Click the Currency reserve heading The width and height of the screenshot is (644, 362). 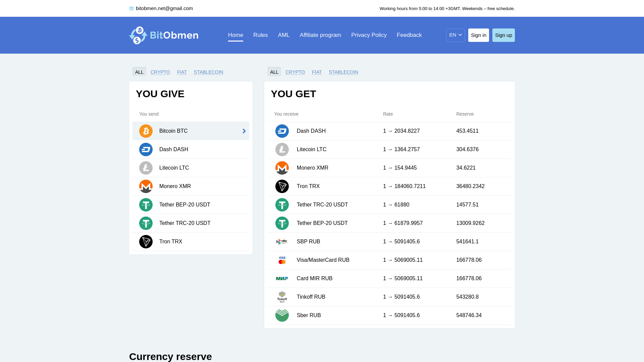pyautogui.click(x=170, y=356)
